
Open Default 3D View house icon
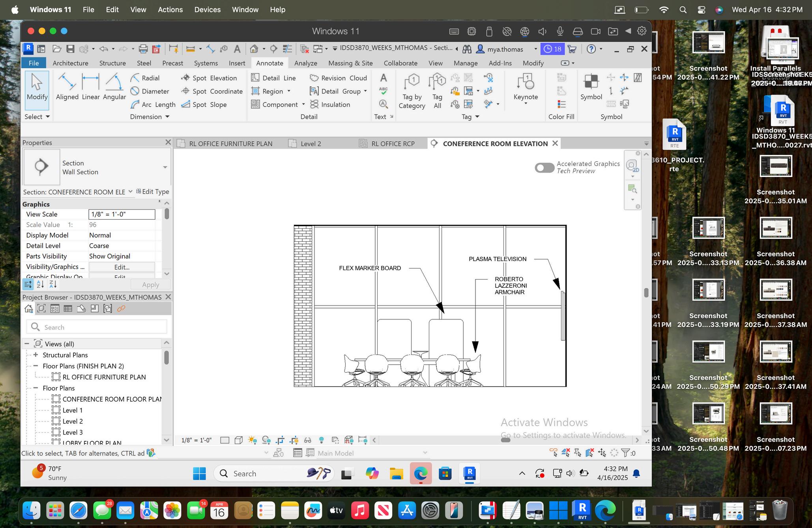254,49
